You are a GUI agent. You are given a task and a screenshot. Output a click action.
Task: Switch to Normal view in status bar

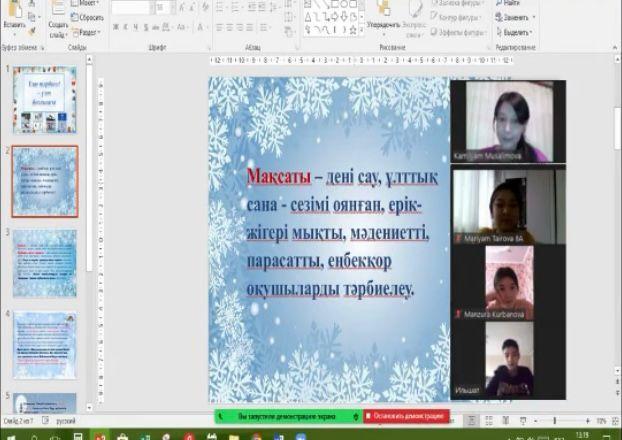(471, 421)
